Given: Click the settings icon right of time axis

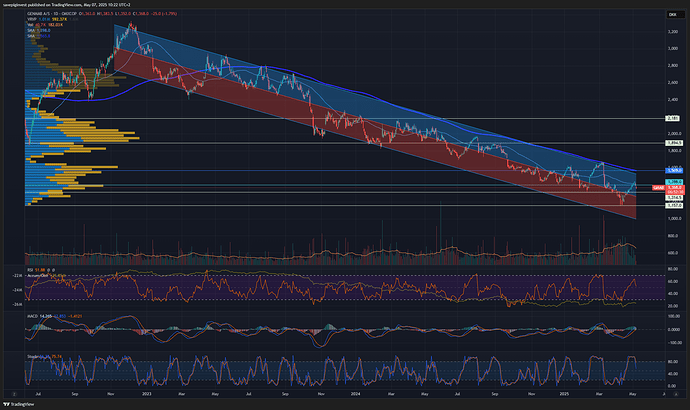Looking at the screenshot, I should tap(675, 394).
